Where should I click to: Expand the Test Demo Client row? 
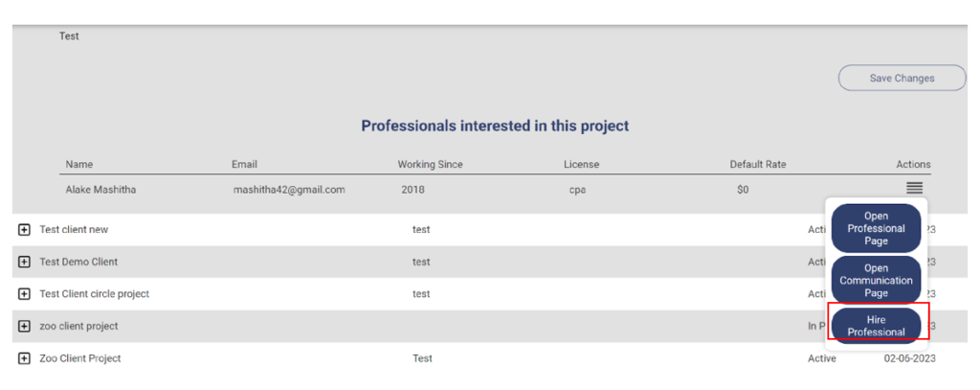(25, 262)
